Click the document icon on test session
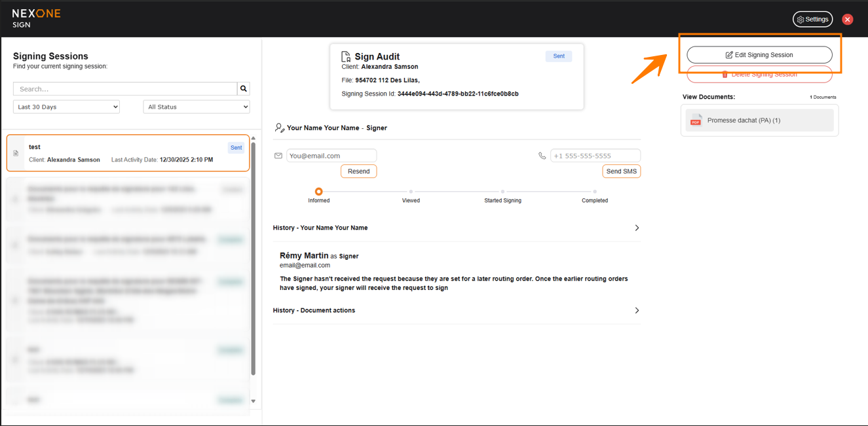The height and width of the screenshot is (426, 868). pos(16,153)
